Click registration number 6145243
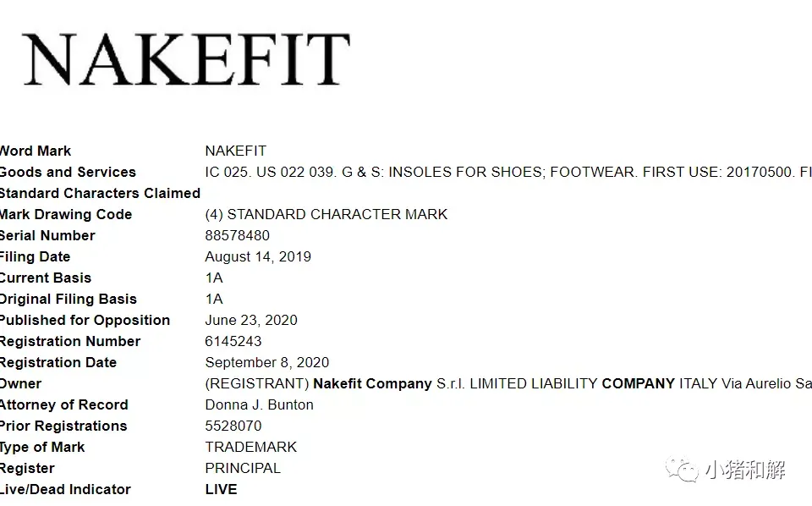 coord(233,341)
